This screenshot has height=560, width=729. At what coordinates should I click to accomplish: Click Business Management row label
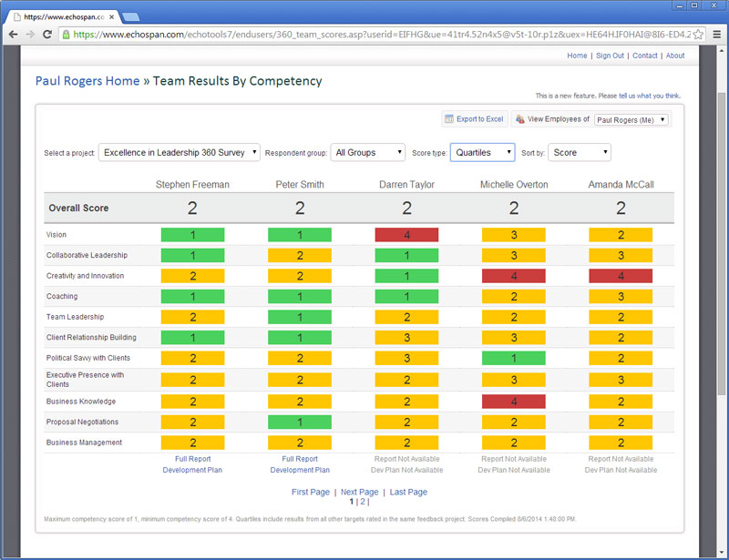click(x=84, y=443)
